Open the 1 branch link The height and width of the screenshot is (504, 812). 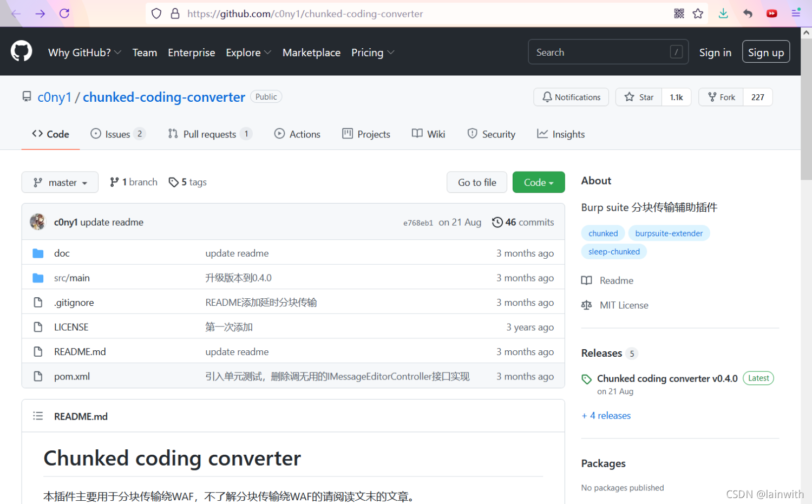tap(134, 182)
